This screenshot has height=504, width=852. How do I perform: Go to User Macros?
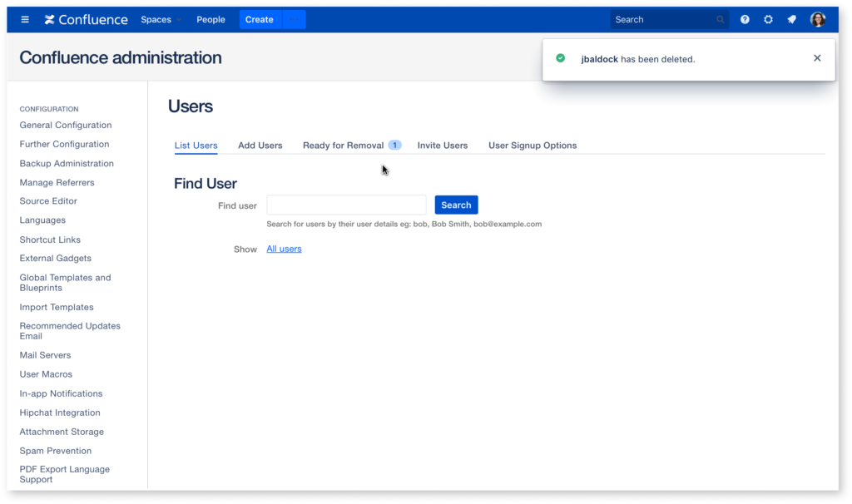pos(46,374)
